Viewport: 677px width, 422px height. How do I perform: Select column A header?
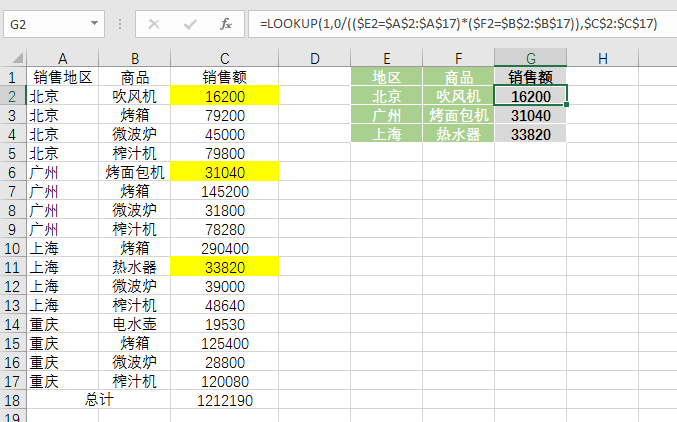[x=63, y=58]
